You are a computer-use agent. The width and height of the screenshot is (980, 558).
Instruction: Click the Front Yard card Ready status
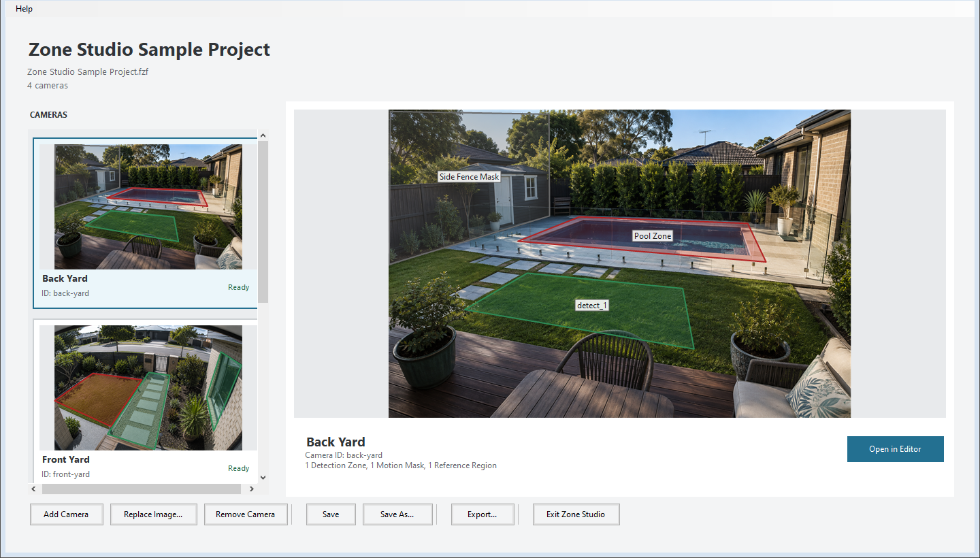click(x=238, y=468)
